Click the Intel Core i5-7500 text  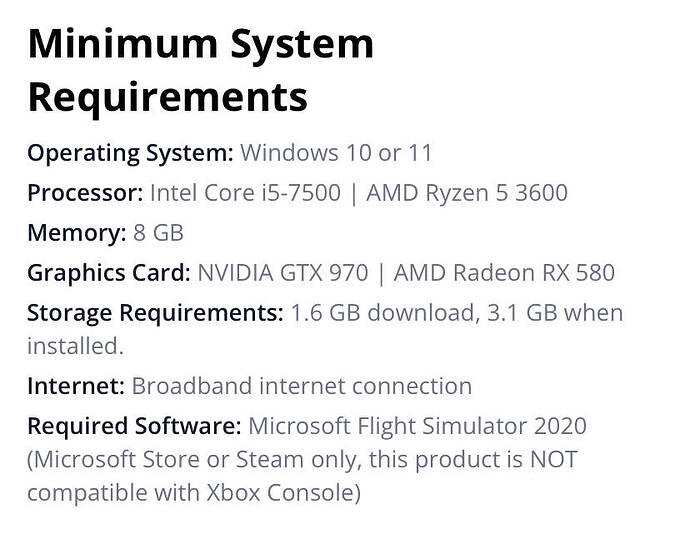click(x=246, y=193)
